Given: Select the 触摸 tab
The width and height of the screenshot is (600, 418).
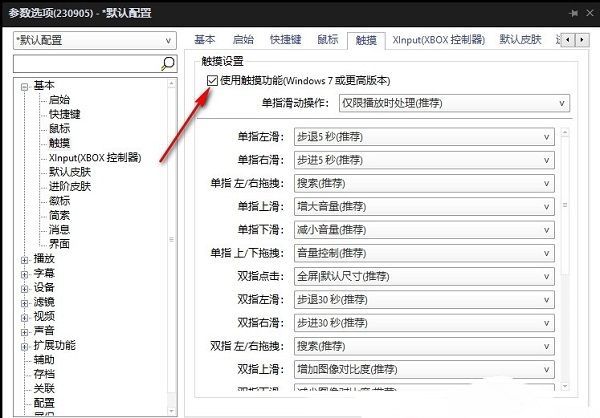Looking at the screenshot, I should coord(366,40).
